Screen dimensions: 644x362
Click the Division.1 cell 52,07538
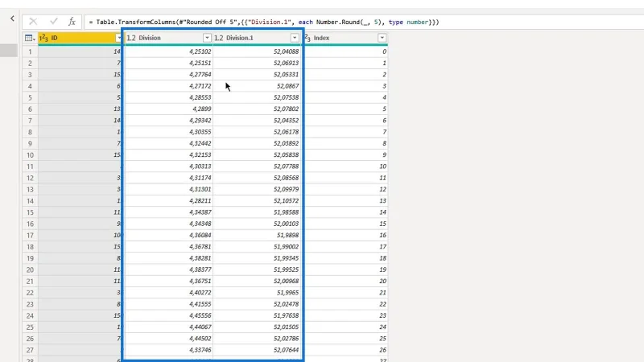(x=257, y=97)
